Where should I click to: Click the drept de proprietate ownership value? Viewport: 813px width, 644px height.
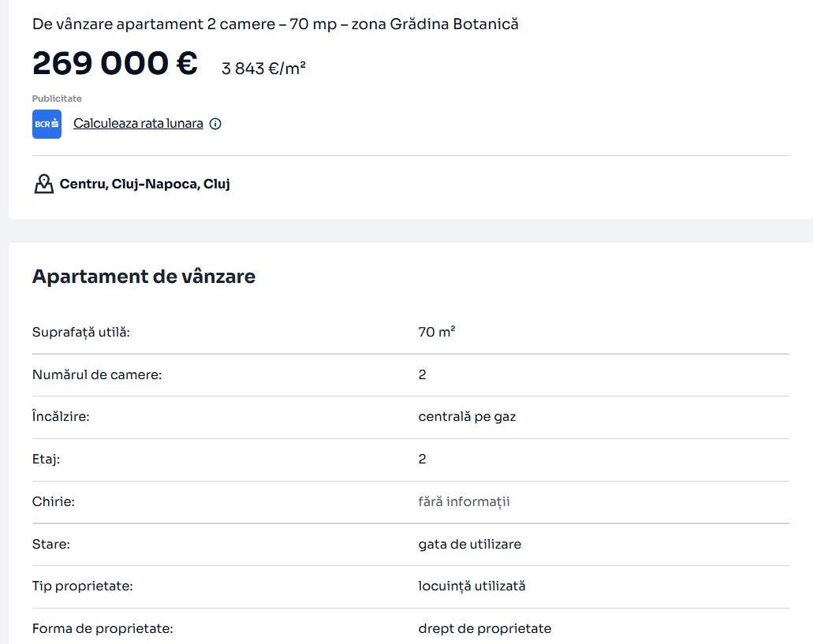click(x=484, y=629)
